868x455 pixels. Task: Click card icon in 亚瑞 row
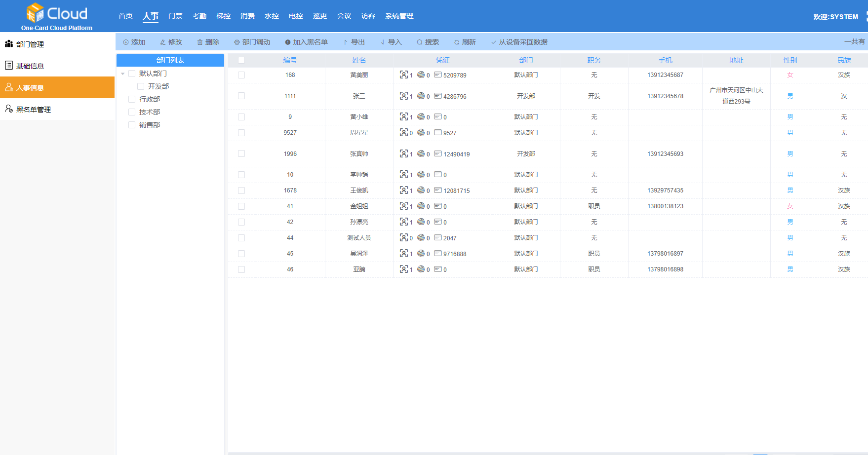(x=438, y=269)
